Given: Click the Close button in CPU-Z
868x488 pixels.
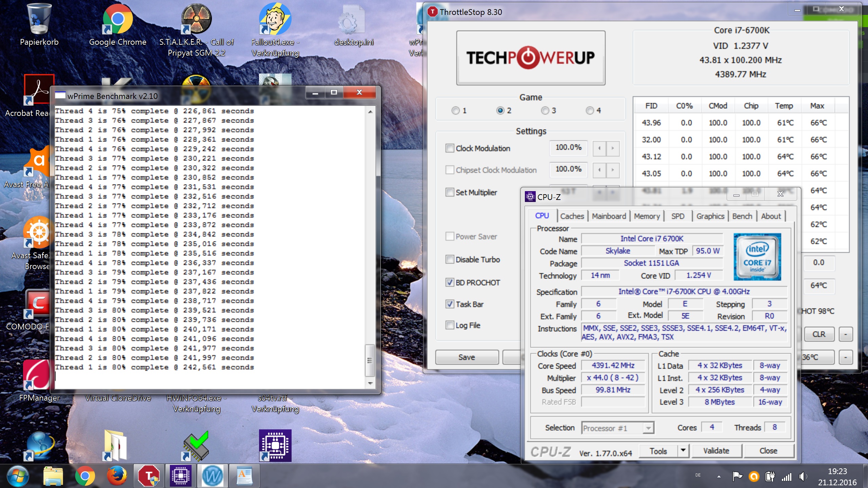Looking at the screenshot, I should click(768, 451).
